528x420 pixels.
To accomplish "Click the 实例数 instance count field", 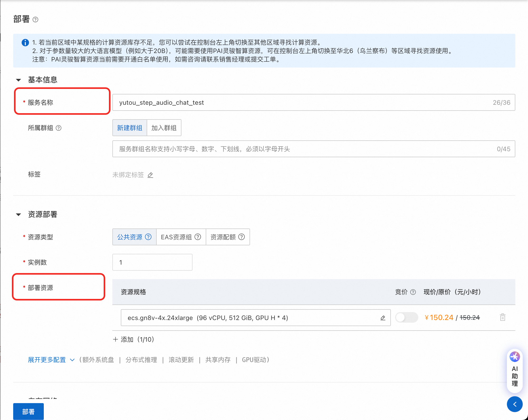I will [x=152, y=262].
